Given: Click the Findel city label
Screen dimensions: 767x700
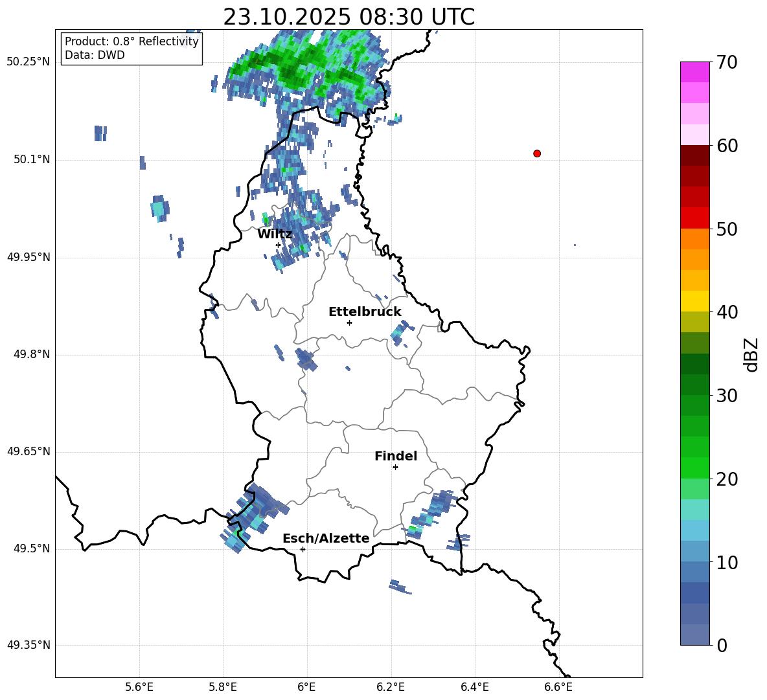Looking at the screenshot, I should (396, 456).
